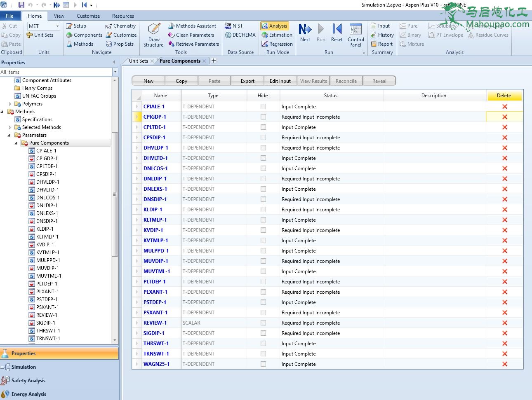Screen dimensions: 532x400
Task: Open Input summary
Action: [380, 26]
